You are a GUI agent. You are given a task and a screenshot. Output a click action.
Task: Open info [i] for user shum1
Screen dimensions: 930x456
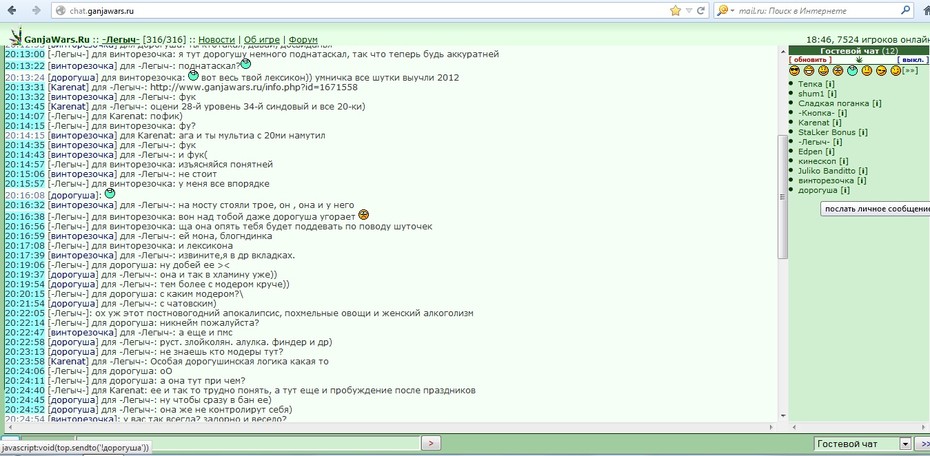click(x=832, y=94)
